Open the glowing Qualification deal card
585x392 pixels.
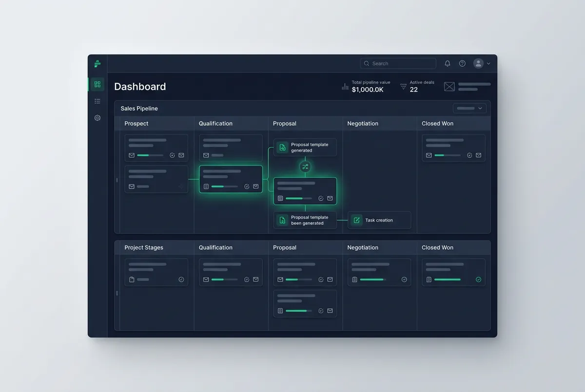231,179
